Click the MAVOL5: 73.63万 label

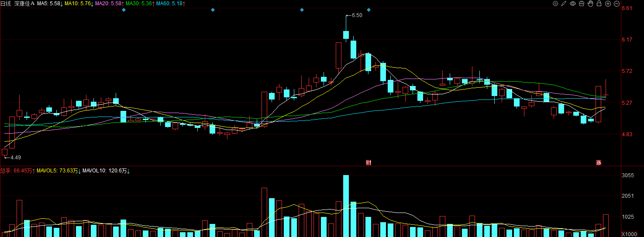(59, 171)
